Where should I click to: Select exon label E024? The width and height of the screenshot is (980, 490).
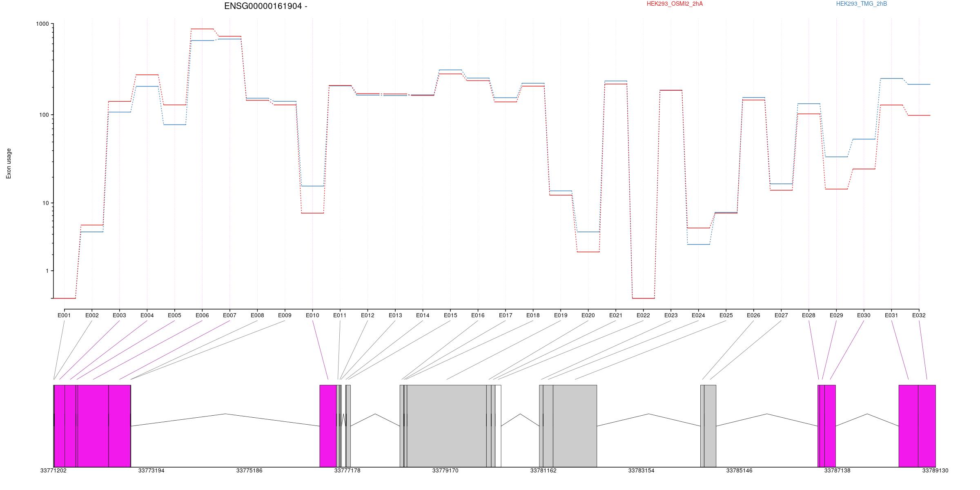[x=698, y=315]
